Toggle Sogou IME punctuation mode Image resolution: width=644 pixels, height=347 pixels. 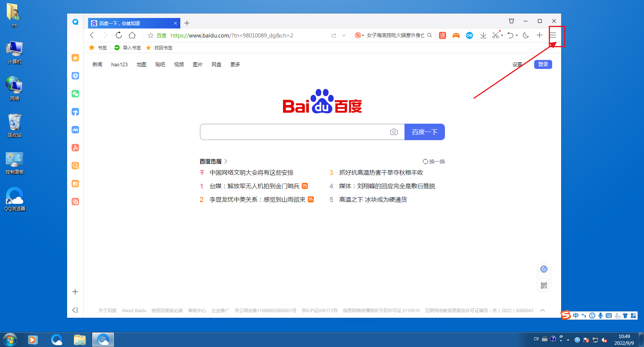(584, 316)
